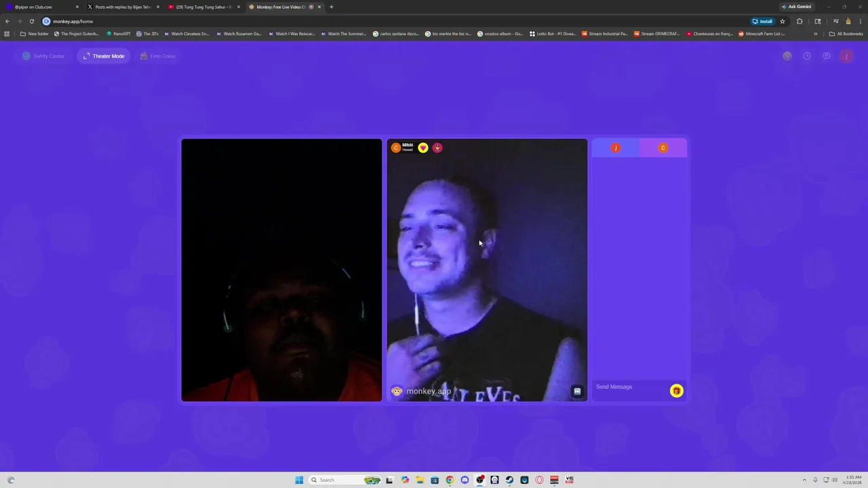Open the Chrome three-dot menu

click(x=860, y=21)
